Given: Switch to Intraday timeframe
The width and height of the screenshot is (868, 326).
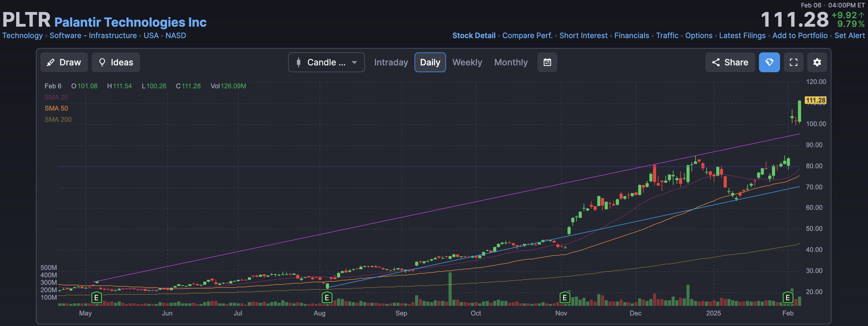Looking at the screenshot, I should coord(391,62).
